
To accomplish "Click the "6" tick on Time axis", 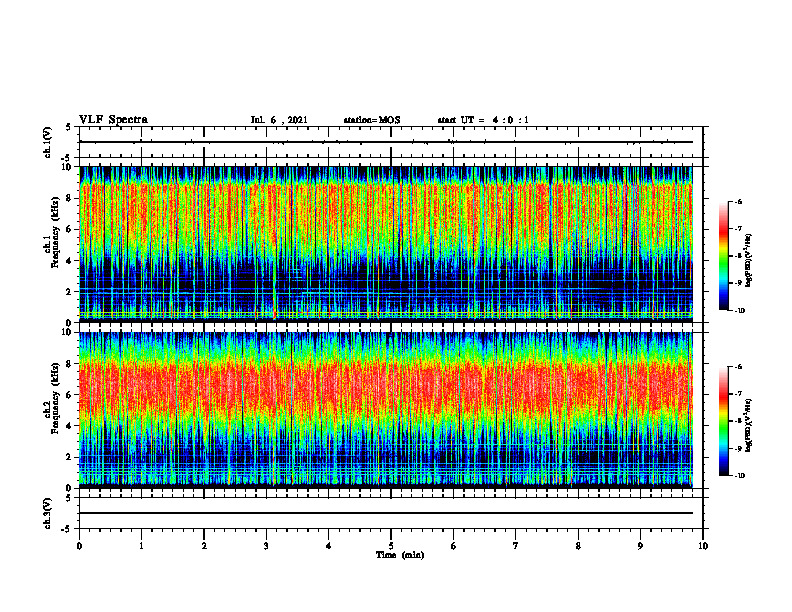I will pyautogui.click(x=454, y=546).
